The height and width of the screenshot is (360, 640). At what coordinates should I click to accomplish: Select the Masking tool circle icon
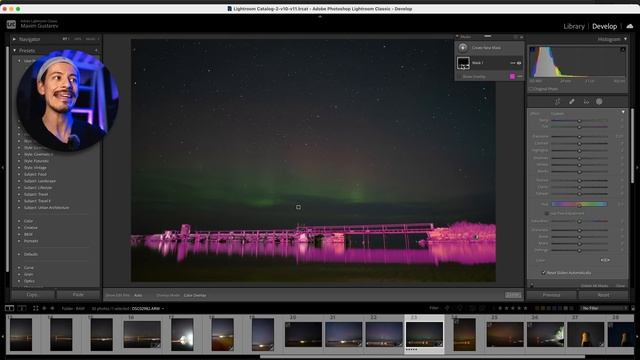[x=599, y=102]
